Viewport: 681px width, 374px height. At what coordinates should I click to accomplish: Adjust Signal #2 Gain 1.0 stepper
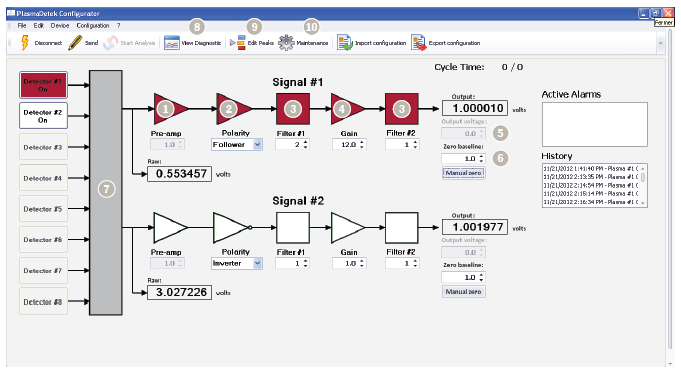click(x=362, y=263)
